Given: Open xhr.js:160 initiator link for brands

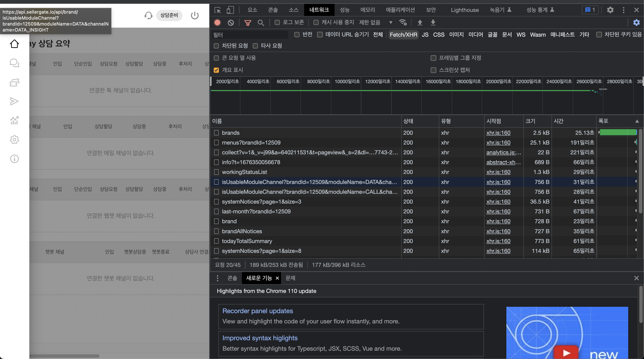Looking at the screenshot, I should (x=498, y=133).
